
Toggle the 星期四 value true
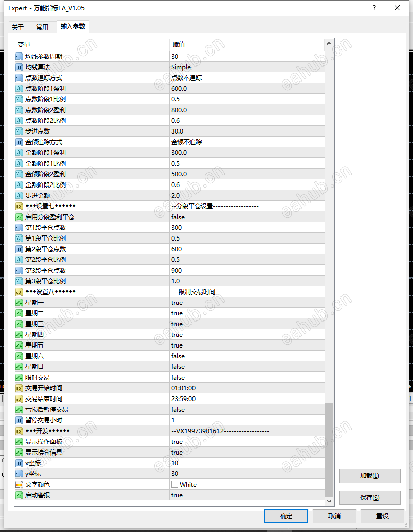(x=247, y=334)
